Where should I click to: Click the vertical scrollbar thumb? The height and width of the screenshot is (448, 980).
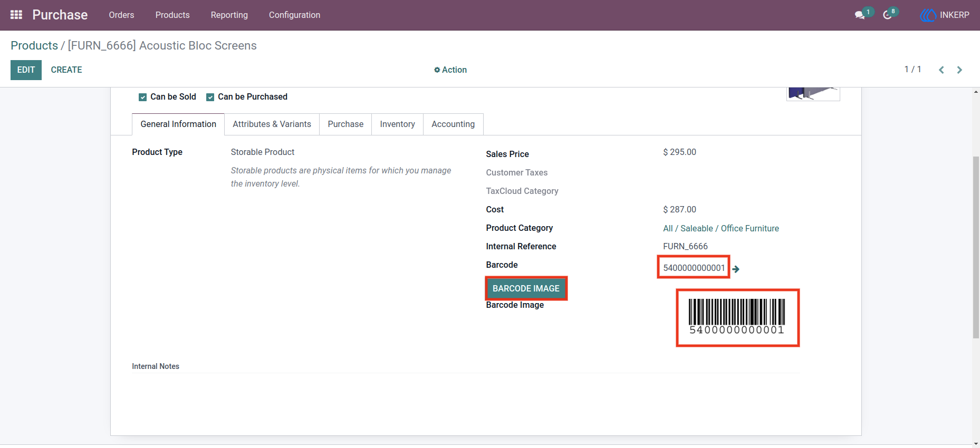click(976, 248)
